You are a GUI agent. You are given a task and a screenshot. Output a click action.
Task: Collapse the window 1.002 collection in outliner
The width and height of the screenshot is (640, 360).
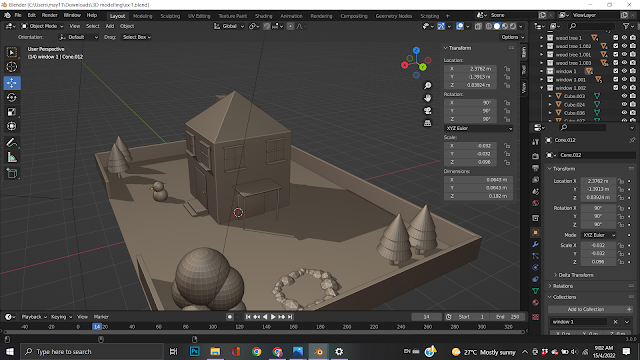(x=542, y=88)
